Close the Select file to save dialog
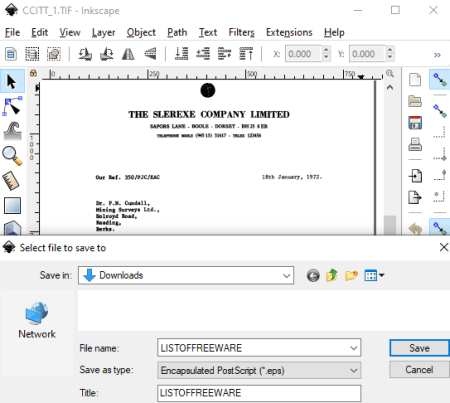450x403 pixels. point(444,247)
